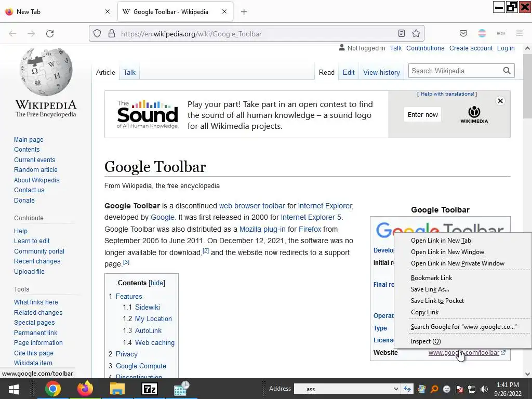The height and width of the screenshot is (399, 532).
Task: Click Enter now banner button
Action: point(423,115)
